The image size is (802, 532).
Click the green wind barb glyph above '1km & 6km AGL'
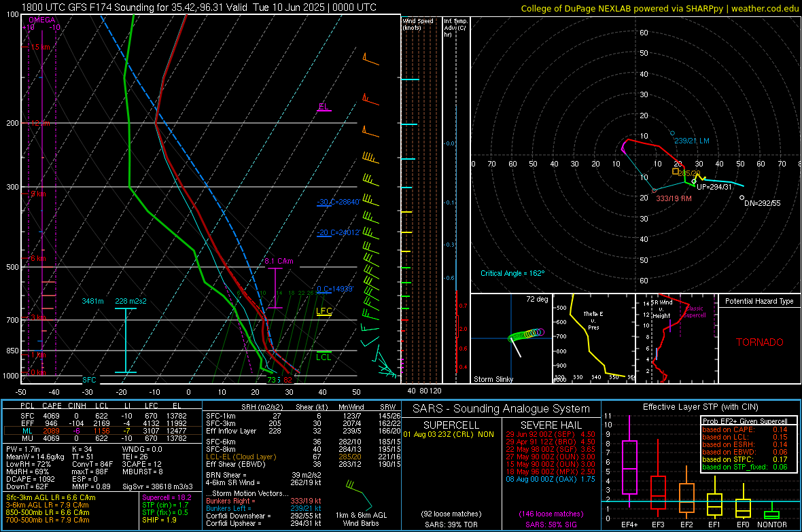tap(359, 493)
